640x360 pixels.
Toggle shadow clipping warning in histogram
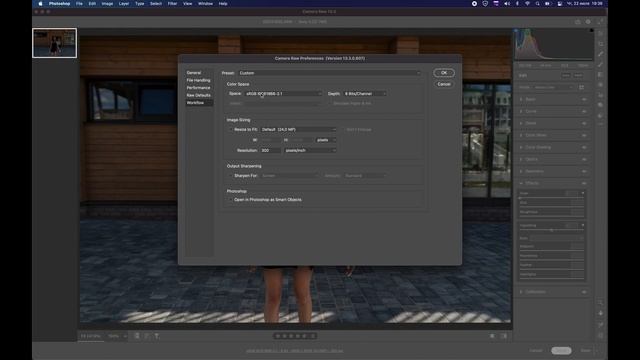tap(516, 31)
